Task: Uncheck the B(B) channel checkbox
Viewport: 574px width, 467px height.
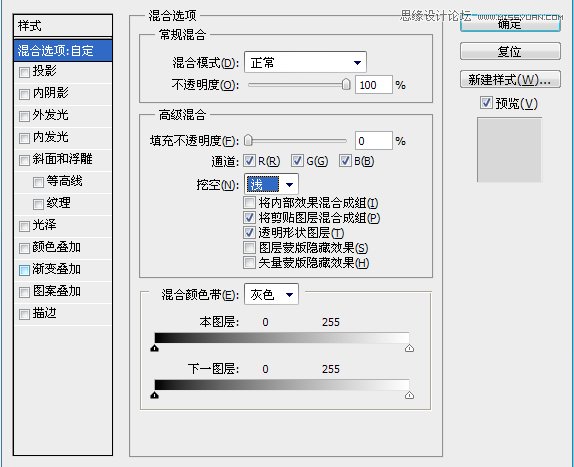Action: [x=345, y=160]
